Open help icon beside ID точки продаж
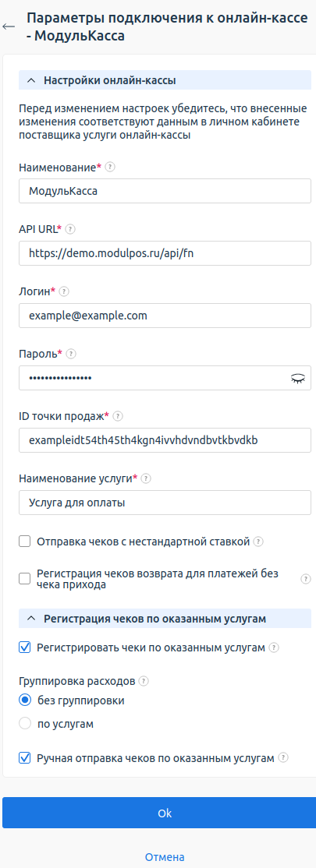Image resolution: width=316 pixels, height=868 pixels. (118, 415)
